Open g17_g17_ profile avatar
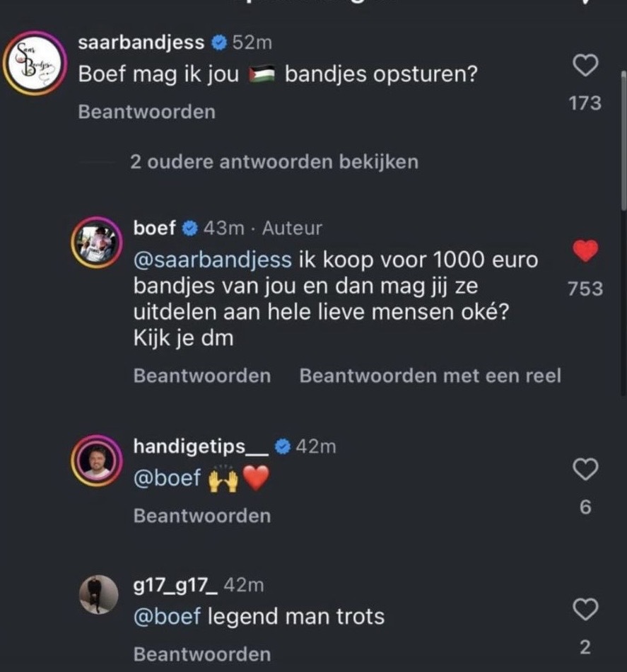Screen dimensions: 627x672 [x=98, y=594]
